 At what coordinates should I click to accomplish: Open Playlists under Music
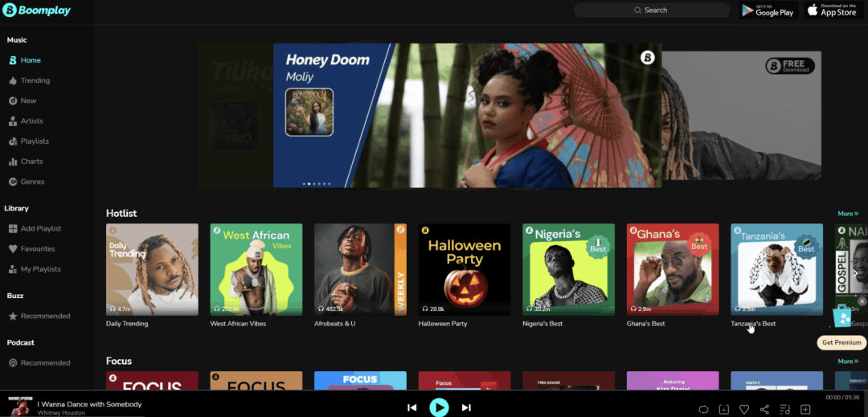[x=29, y=141]
